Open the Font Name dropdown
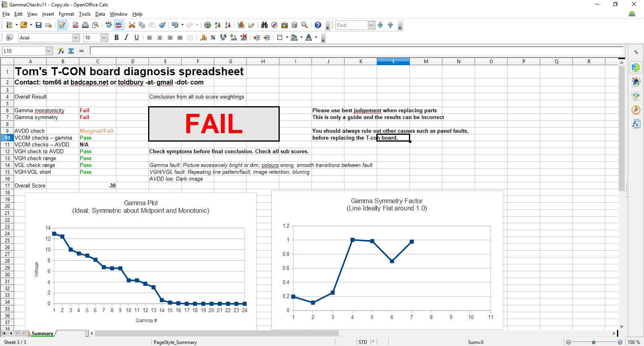The image size is (644, 346). (76, 37)
